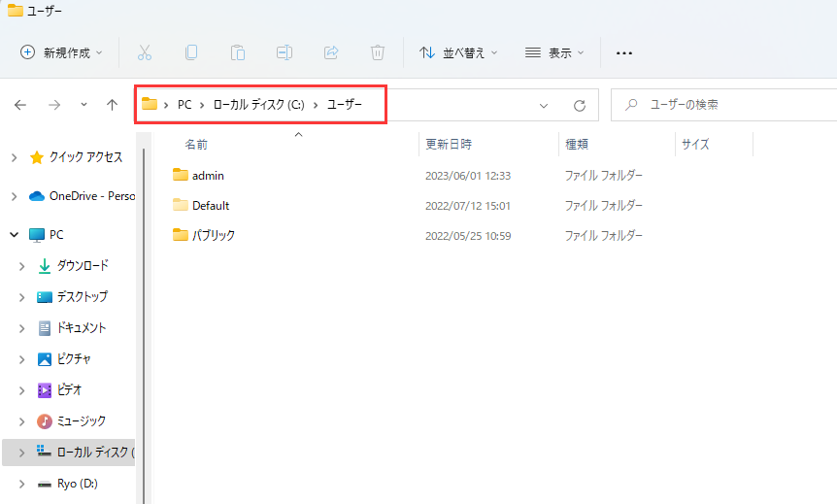Expand ピクチャ tree node
The image size is (837, 504).
click(22, 359)
